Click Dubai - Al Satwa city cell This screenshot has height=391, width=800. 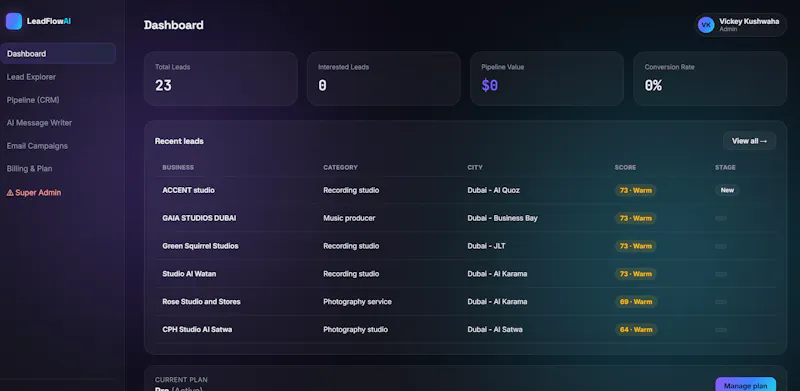[x=495, y=330]
